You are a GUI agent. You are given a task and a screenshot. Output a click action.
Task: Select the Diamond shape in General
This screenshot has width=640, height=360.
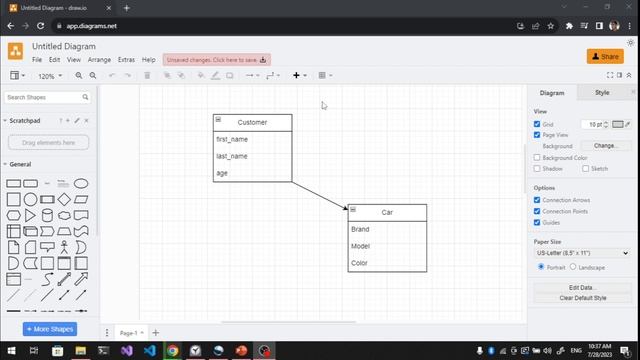(64, 200)
